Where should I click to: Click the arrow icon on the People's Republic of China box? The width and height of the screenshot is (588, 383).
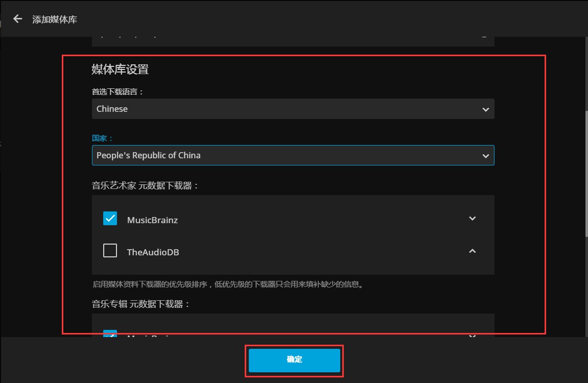[x=486, y=156]
